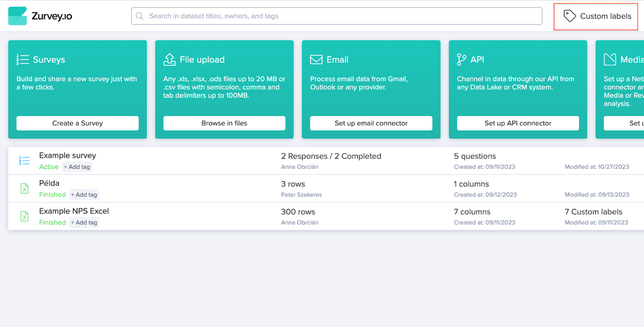
Task: Click the Example NPS Excel file icon
Action: [x=24, y=216]
